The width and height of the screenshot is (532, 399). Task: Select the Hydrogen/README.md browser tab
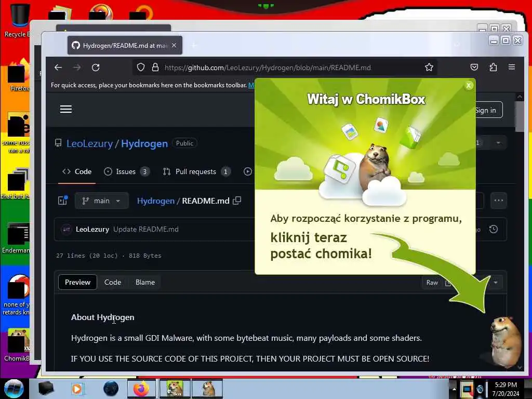pyautogui.click(x=125, y=45)
